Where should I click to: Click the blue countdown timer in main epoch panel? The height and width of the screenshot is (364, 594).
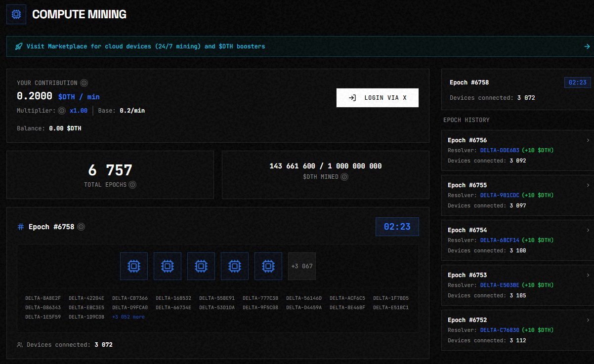pyautogui.click(x=397, y=227)
